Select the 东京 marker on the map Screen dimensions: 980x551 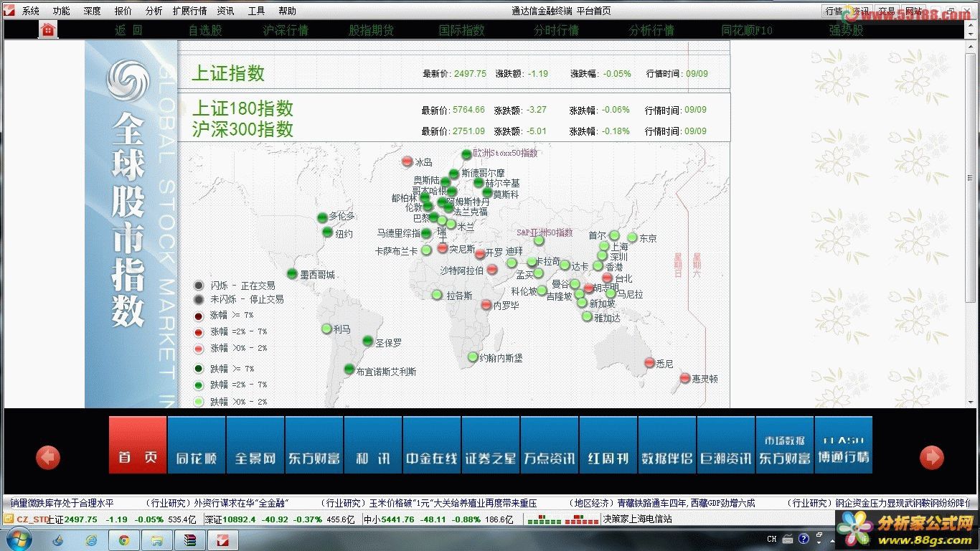coord(632,237)
